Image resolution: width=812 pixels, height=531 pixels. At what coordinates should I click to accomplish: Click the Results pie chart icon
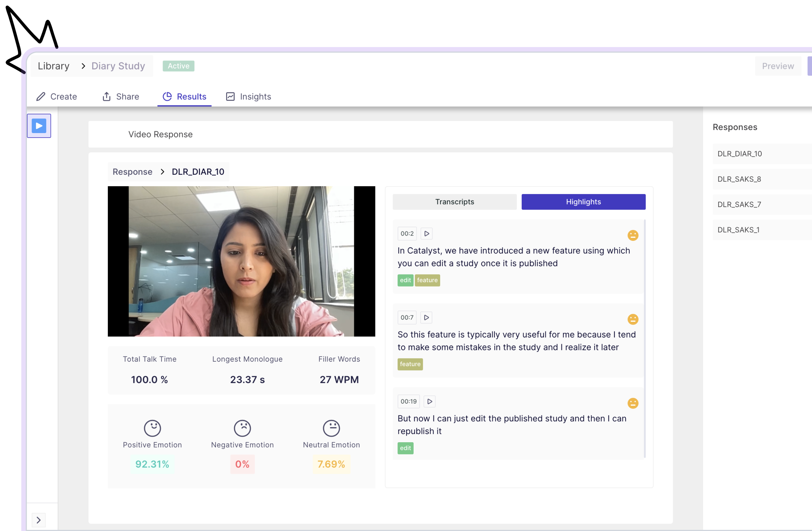pyautogui.click(x=167, y=97)
